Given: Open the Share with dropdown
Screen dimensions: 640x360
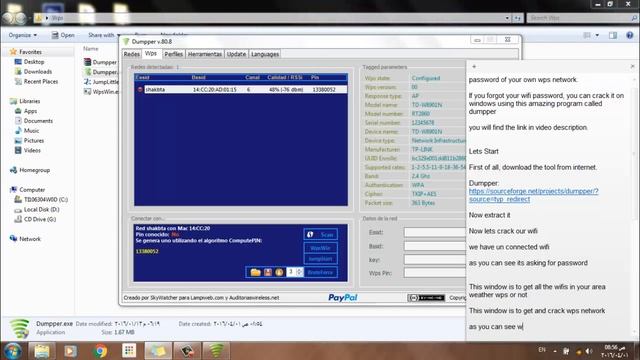Looking at the screenshot, I should click(104, 35).
